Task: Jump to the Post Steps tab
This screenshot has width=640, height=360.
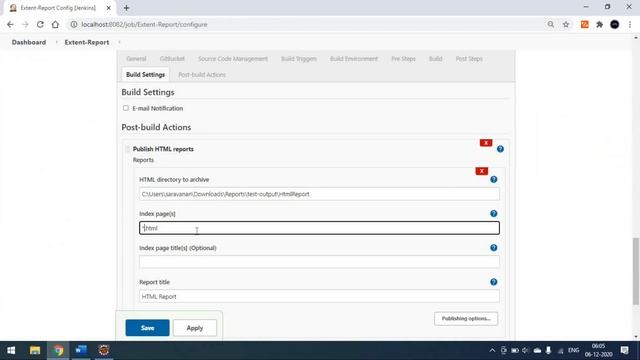Action: 469,59
